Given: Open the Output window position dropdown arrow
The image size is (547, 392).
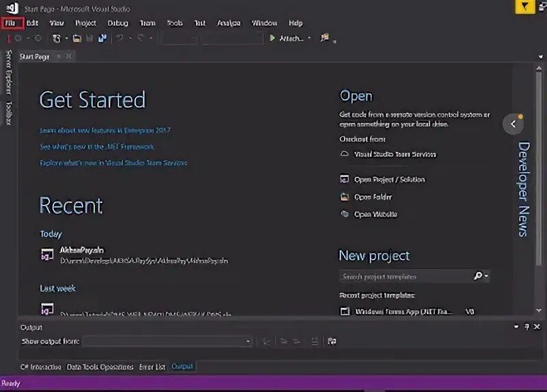Looking at the screenshot, I should click(x=516, y=326).
